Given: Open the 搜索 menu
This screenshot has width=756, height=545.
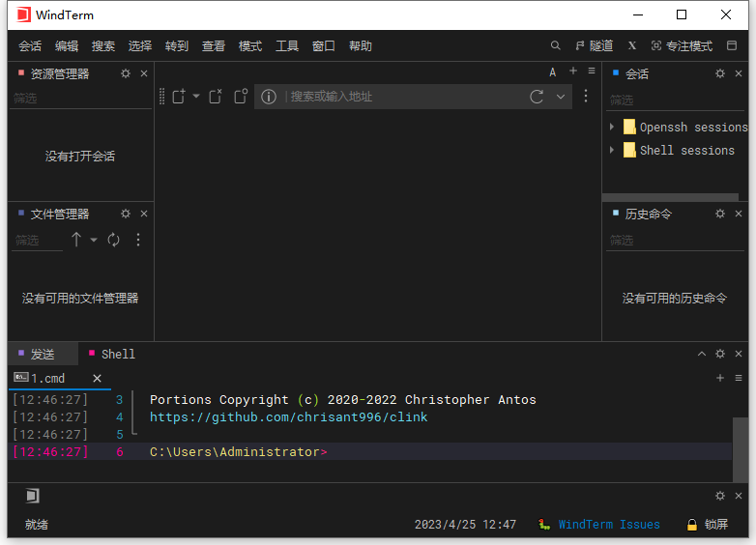Looking at the screenshot, I should (103, 46).
